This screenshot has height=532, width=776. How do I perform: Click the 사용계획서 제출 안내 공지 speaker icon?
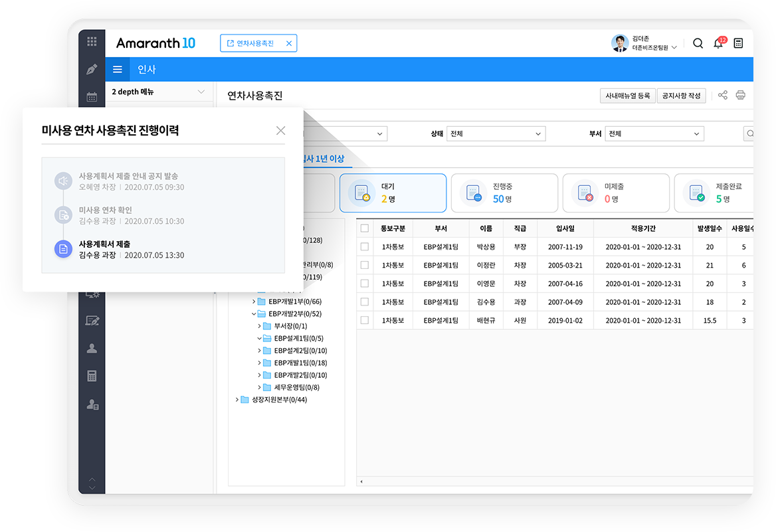tap(63, 181)
